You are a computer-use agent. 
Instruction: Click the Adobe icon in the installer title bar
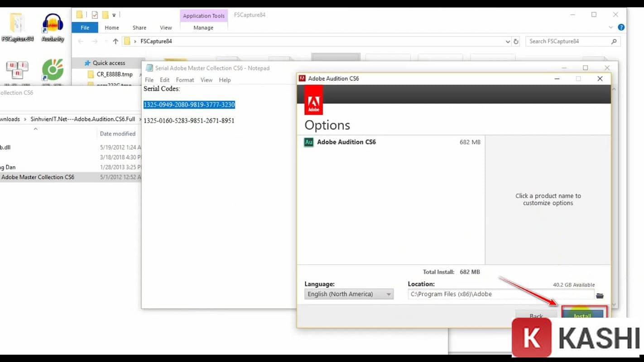coord(302,78)
